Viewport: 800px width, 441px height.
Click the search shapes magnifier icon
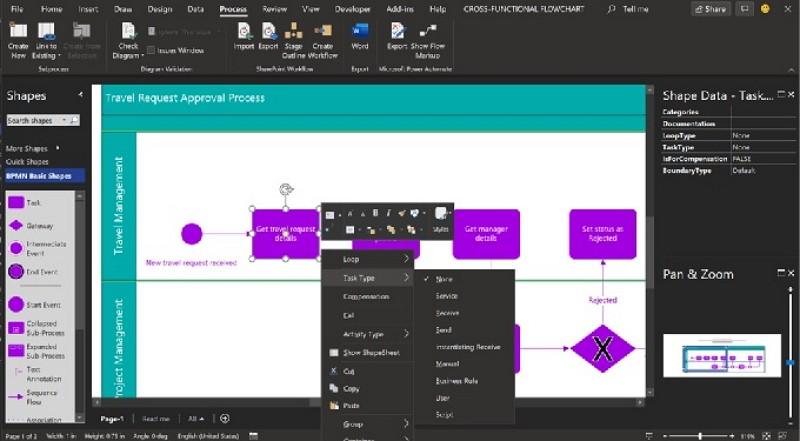[74, 120]
